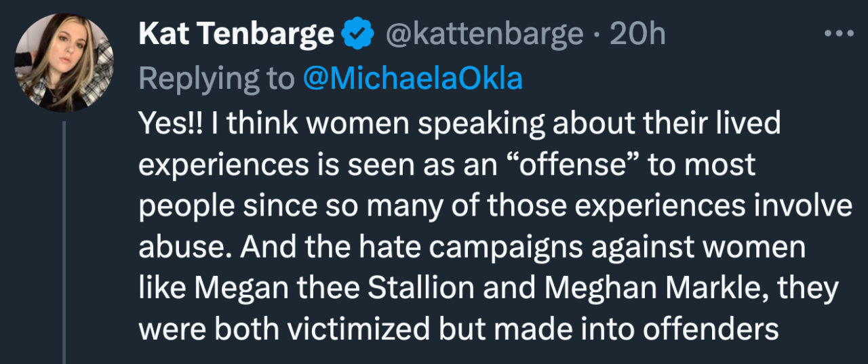Click the "Replying to" label
This screenshot has width=868, height=364.
216,79
